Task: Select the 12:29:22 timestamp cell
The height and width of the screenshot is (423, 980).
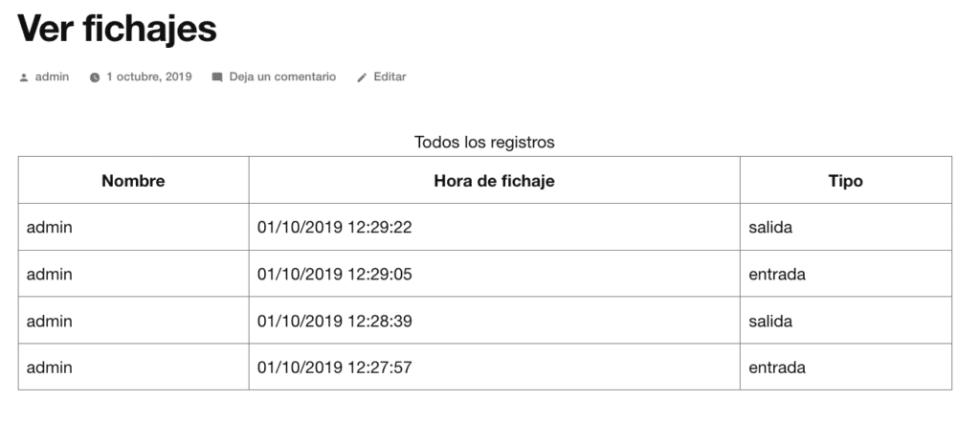Action: 495,227
